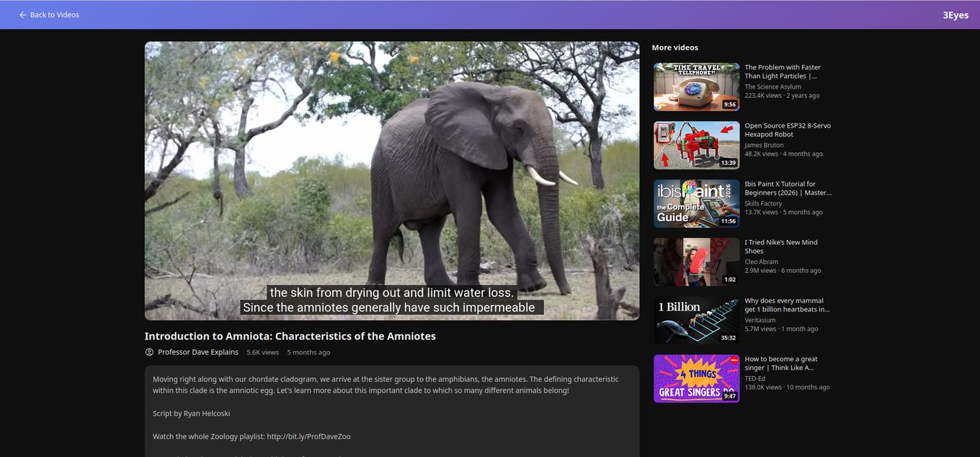The width and height of the screenshot is (980, 457).
Task: Open Professor Dave Explains channel name
Action: tap(198, 352)
